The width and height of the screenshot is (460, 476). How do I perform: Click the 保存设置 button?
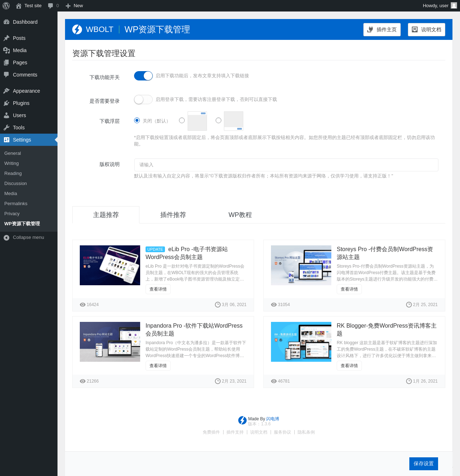click(x=424, y=464)
